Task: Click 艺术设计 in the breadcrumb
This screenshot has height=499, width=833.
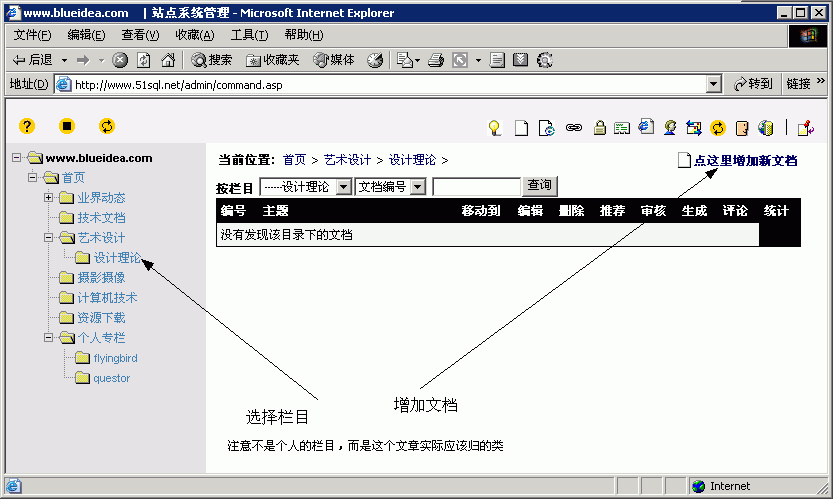Action: click(x=347, y=160)
